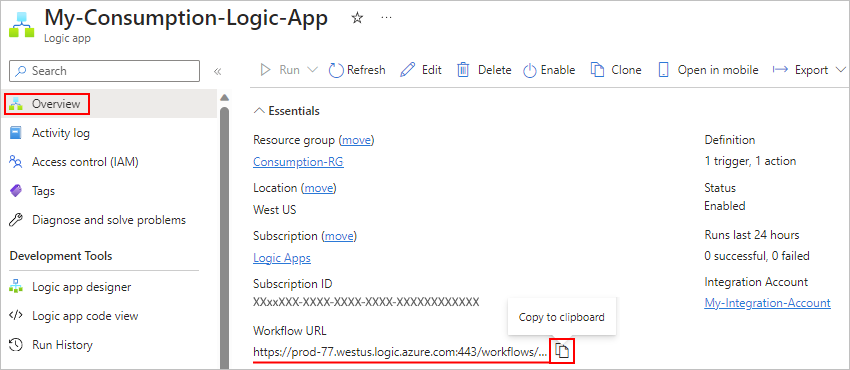The width and height of the screenshot is (850, 370).
Task: Click the favorite star next to app title
Action: (x=357, y=18)
